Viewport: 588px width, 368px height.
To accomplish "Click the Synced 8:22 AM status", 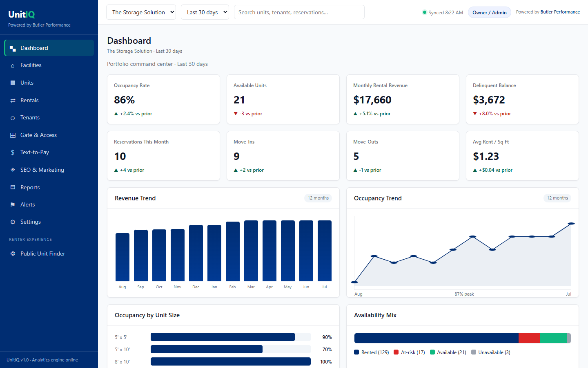I will pos(443,12).
